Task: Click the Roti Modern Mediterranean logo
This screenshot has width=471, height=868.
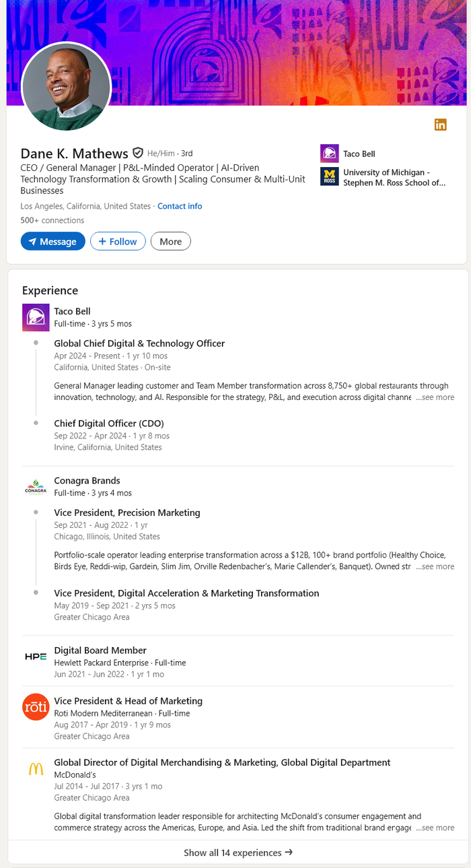Action: click(36, 706)
